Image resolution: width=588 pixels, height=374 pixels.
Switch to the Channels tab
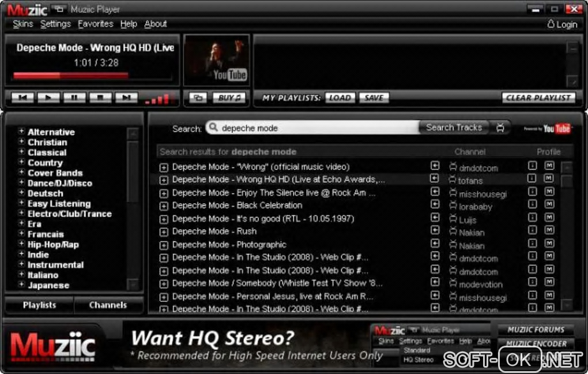(108, 305)
